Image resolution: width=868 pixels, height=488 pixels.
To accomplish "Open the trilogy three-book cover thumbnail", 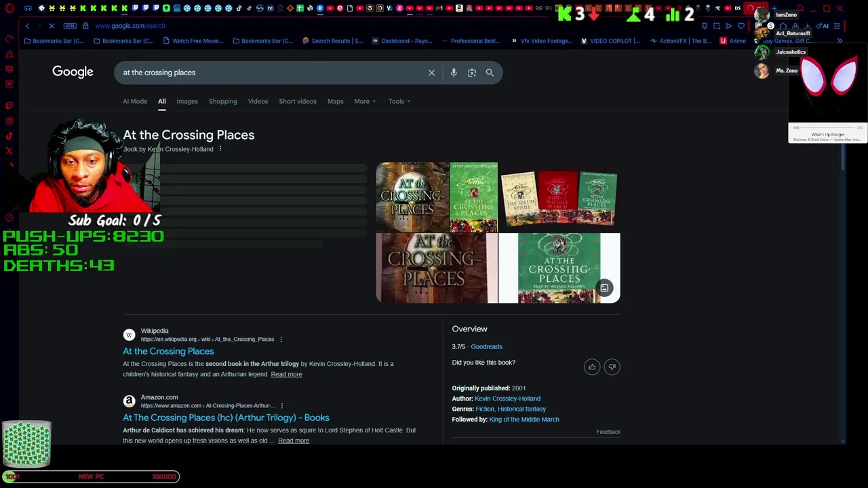I will [x=559, y=197].
